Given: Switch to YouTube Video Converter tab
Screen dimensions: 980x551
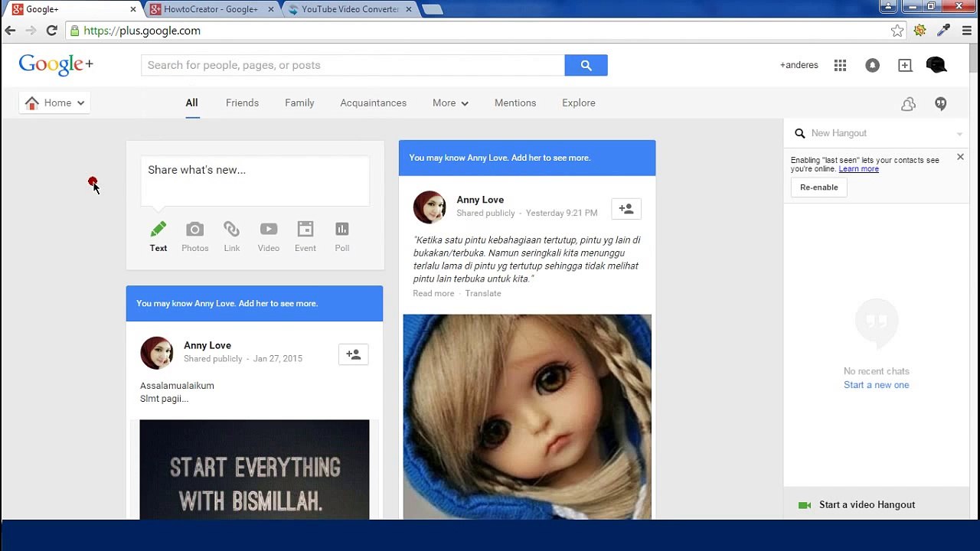Looking at the screenshot, I should coord(349,9).
